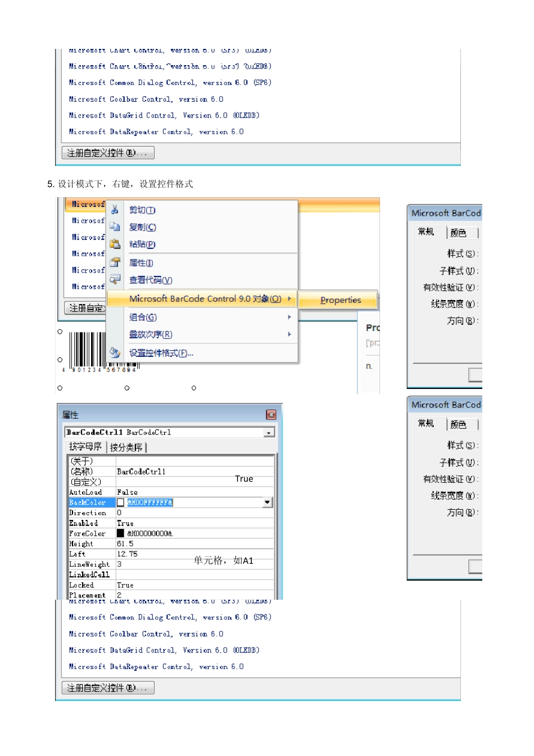Click the Enabled property name
534x756 pixels.
pos(83,523)
